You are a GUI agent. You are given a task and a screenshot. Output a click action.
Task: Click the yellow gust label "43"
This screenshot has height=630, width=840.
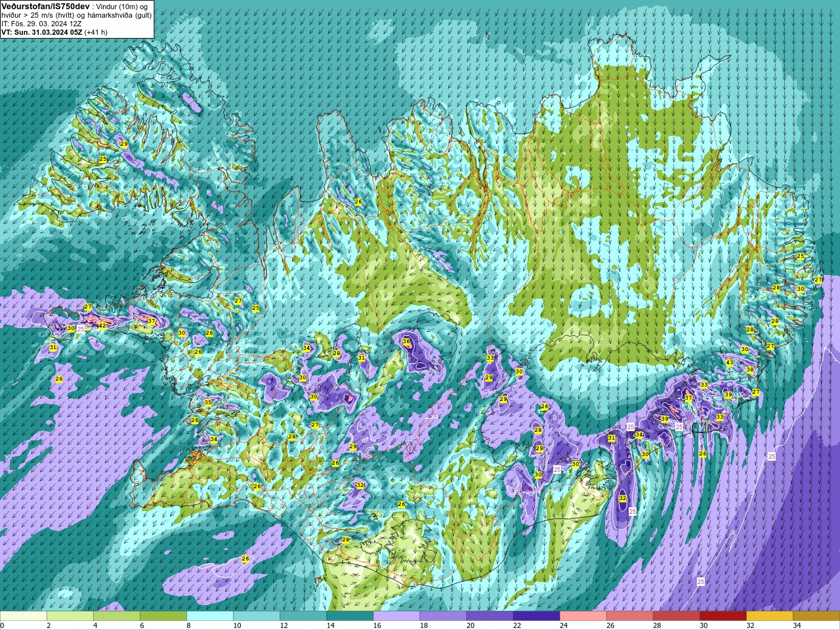click(x=729, y=362)
